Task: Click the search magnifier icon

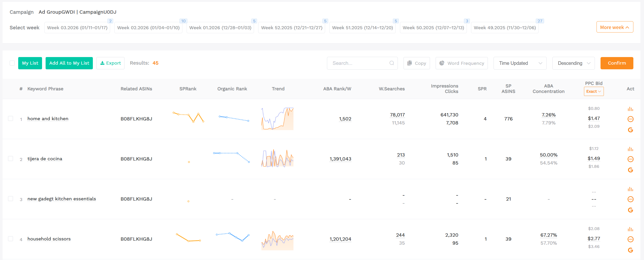Action: coord(391,63)
